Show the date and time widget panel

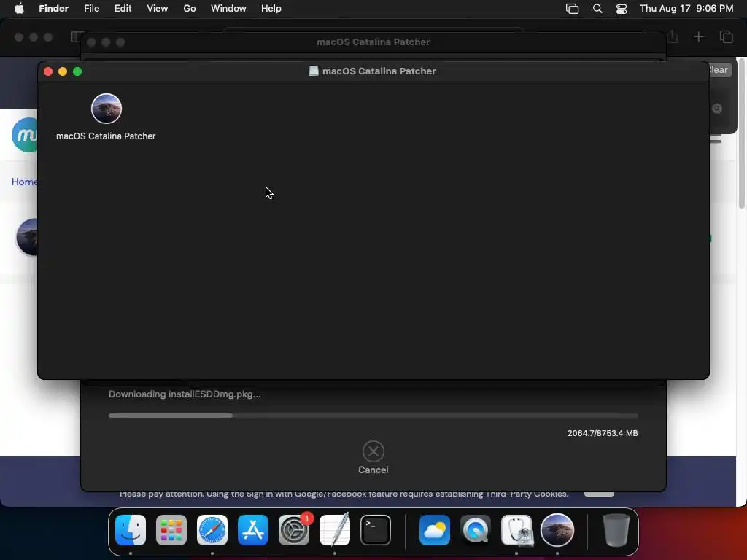tap(686, 9)
